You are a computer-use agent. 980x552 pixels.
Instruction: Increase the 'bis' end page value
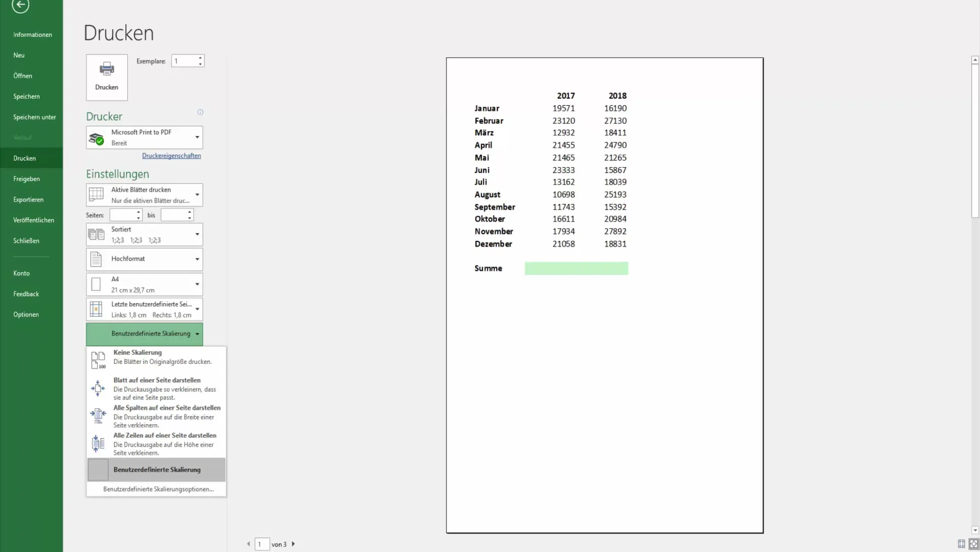pos(190,212)
